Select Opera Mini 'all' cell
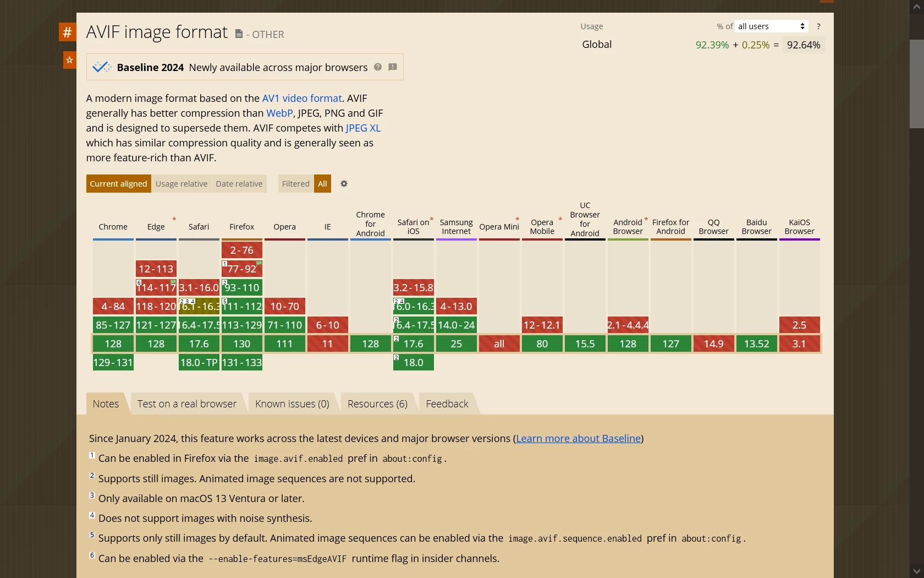The width and height of the screenshot is (924, 578). [499, 343]
